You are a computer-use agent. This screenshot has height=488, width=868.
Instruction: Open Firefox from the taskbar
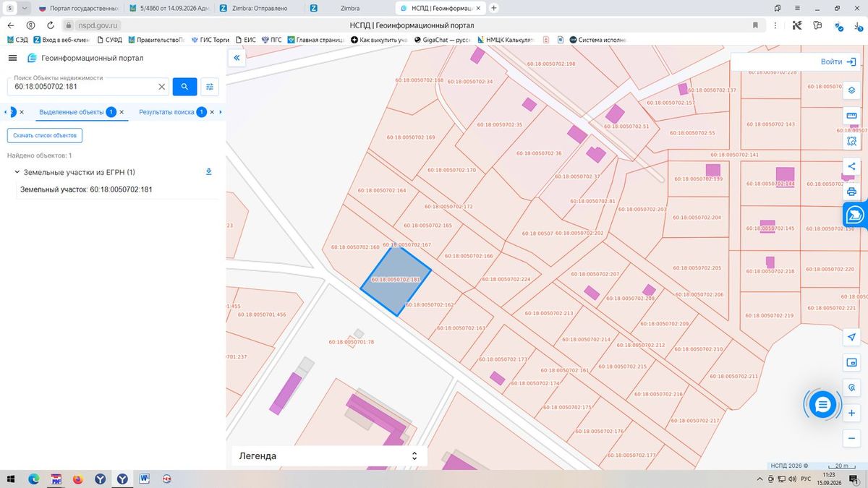[x=77, y=479]
